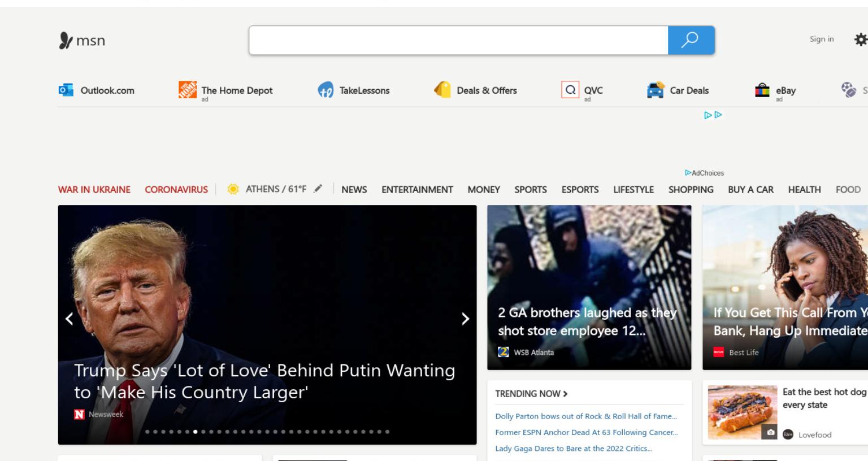The width and height of the screenshot is (868, 461).
Task: Click the sun weather icon beside Athens
Action: point(233,189)
